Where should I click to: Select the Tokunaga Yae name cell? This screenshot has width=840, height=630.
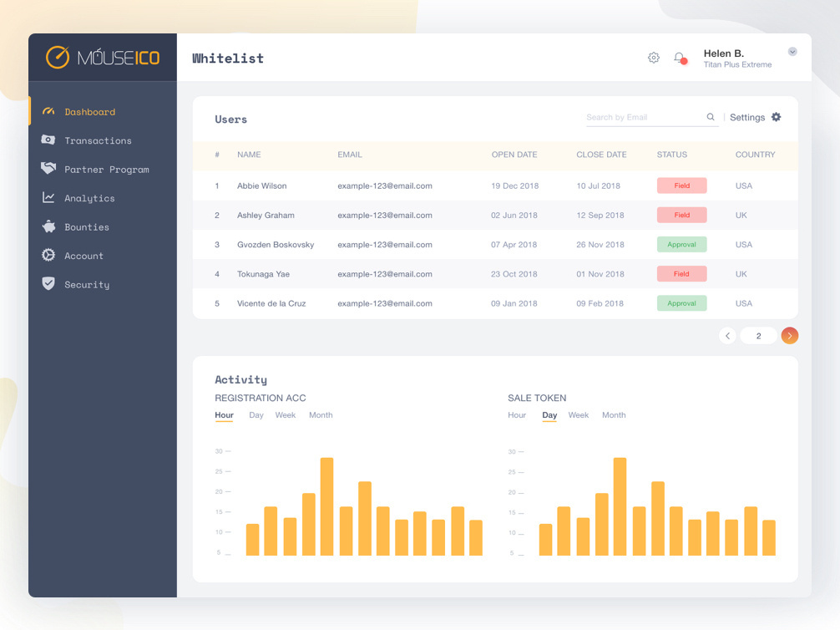tap(263, 275)
